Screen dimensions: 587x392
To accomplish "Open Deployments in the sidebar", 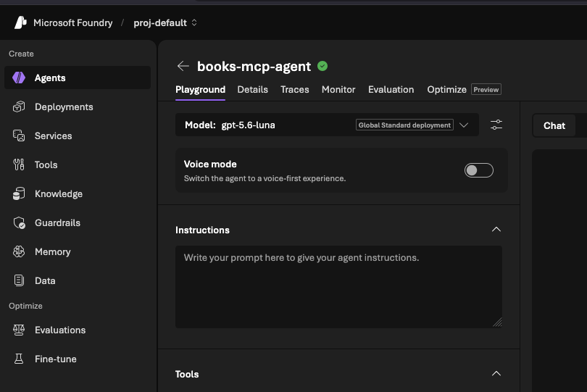I will [x=78, y=107].
